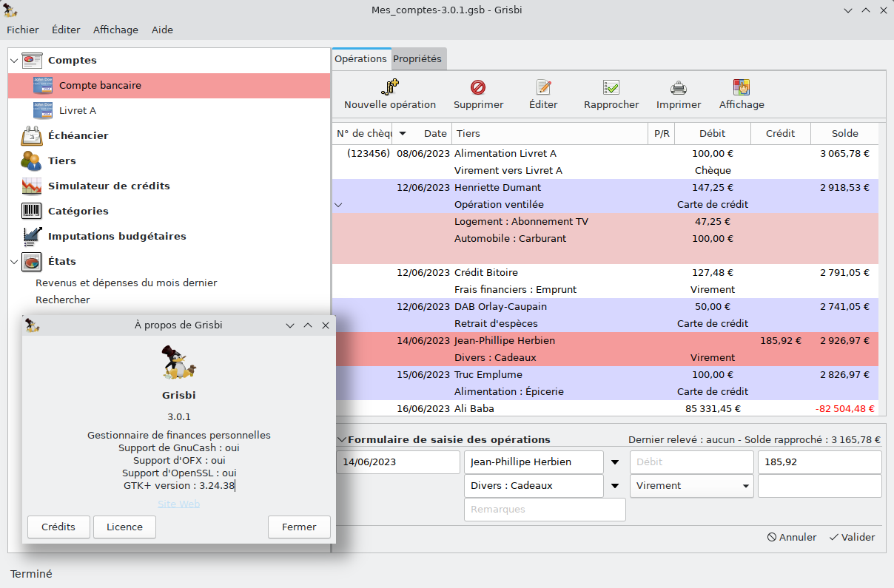The image size is (894, 588).
Task: Collapse the Formulaire de saisie des opérations
Action: [341, 439]
